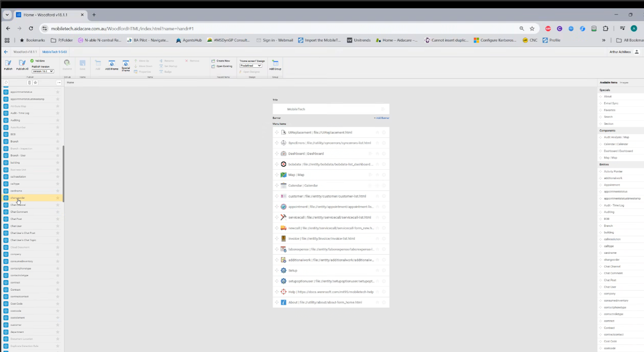Click the Dashboard menu item's gauge icon
644x352 pixels.
click(283, 153)
